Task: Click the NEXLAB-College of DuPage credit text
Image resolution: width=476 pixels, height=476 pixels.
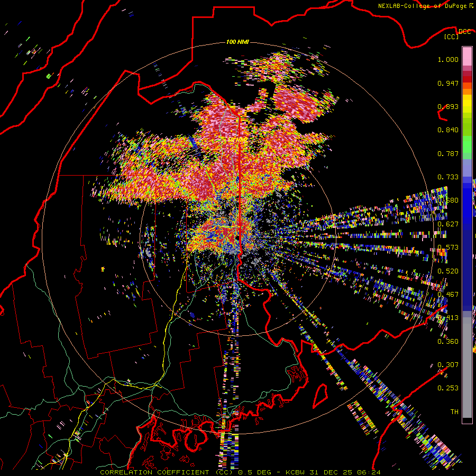Action: coord(423,6)
